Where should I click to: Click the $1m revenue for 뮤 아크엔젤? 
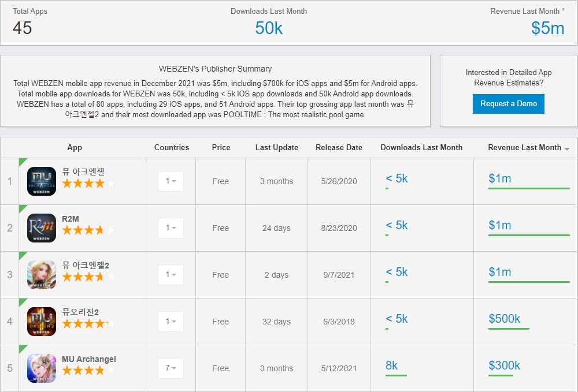point(500,178)
